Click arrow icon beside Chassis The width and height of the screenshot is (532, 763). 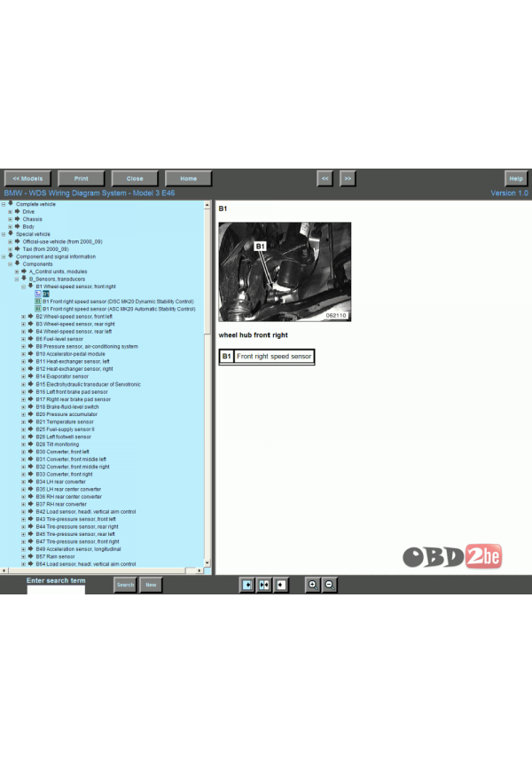click(x=17, y=219)
